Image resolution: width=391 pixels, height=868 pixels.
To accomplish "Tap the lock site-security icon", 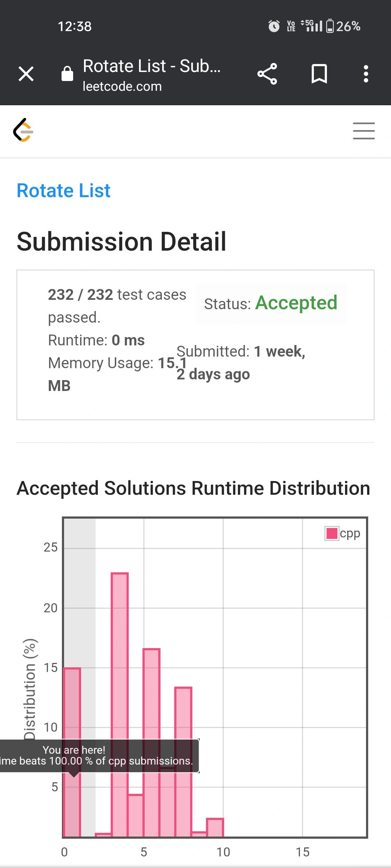I will (67, 73).
